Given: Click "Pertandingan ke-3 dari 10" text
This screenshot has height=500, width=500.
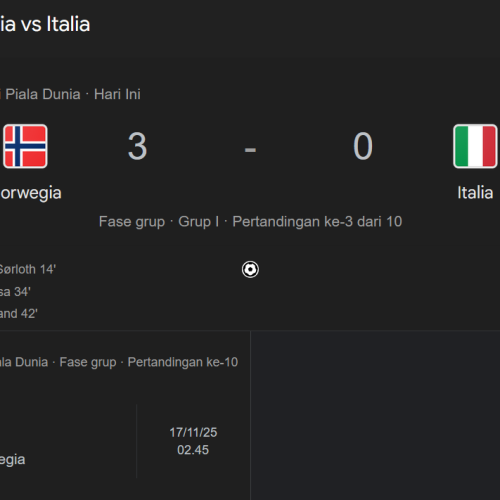Looking at the screenshot, I should point(317,222).
